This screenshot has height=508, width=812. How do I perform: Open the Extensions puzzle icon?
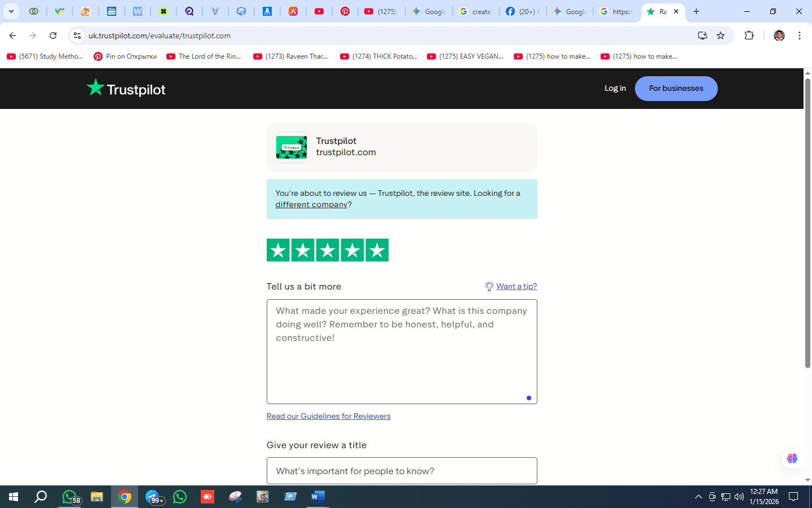pos(749,36)
